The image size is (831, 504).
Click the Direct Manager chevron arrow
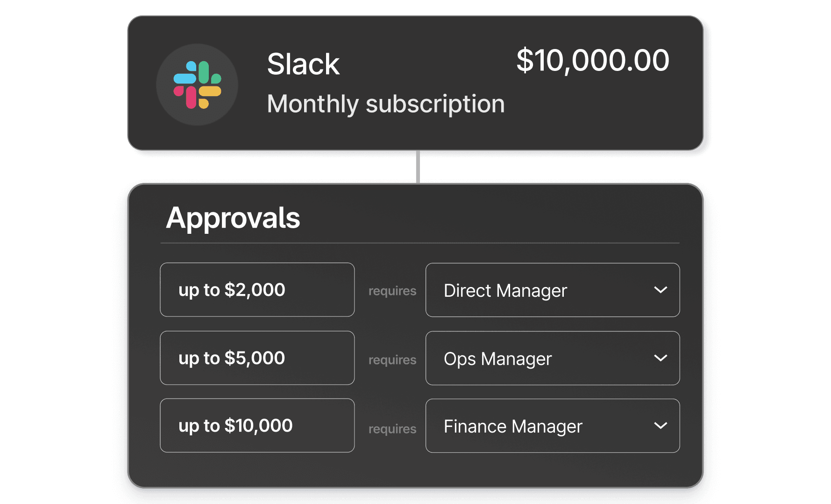coord(661,290)
